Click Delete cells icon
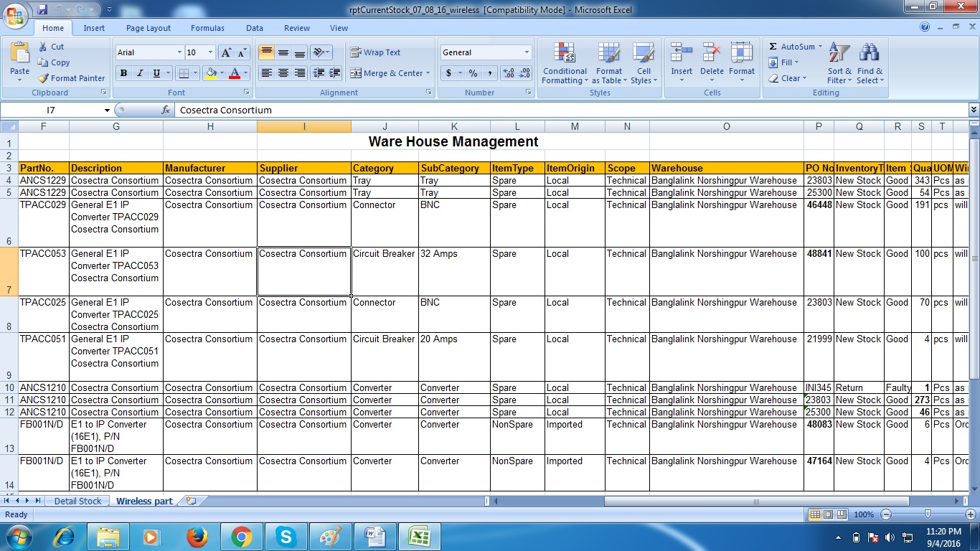This screenshot has width=980, height=551. 712,54
